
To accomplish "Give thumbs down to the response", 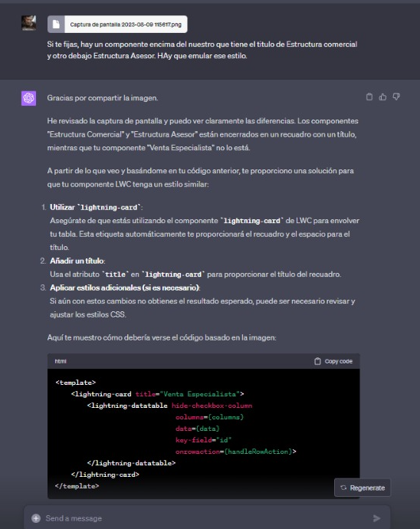I will tap(396, 97).
